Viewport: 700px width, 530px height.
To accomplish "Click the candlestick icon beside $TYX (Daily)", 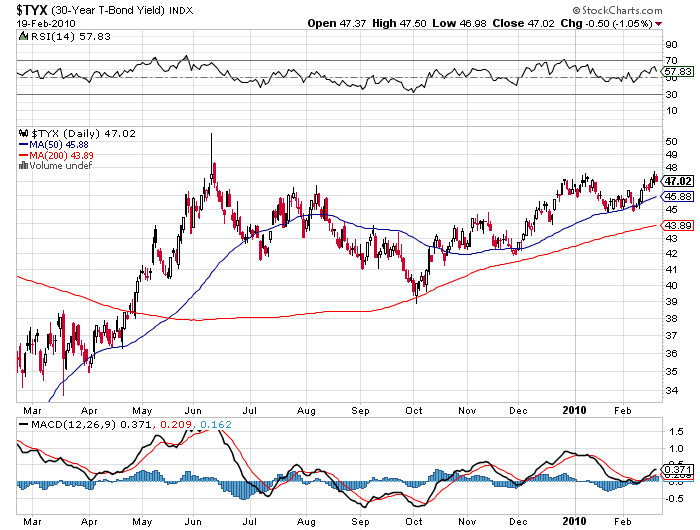I will (x=23, y=133).
